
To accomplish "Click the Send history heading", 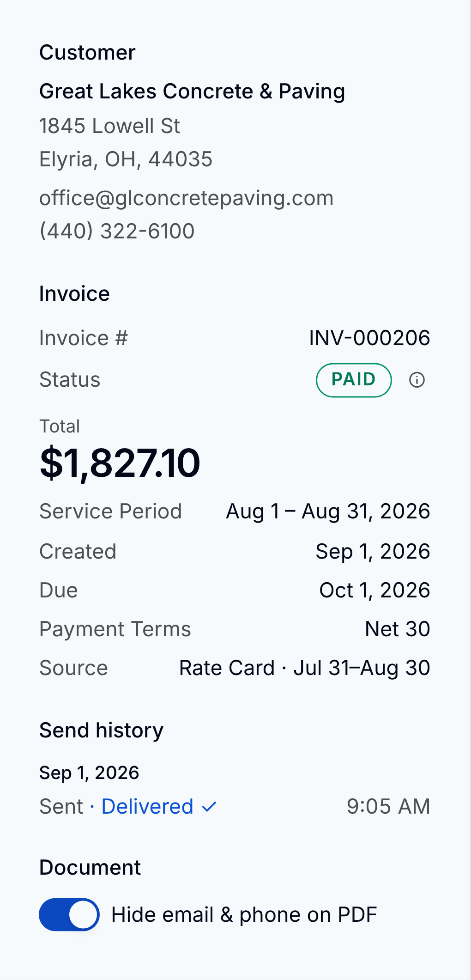I will (x=102, y=730).
